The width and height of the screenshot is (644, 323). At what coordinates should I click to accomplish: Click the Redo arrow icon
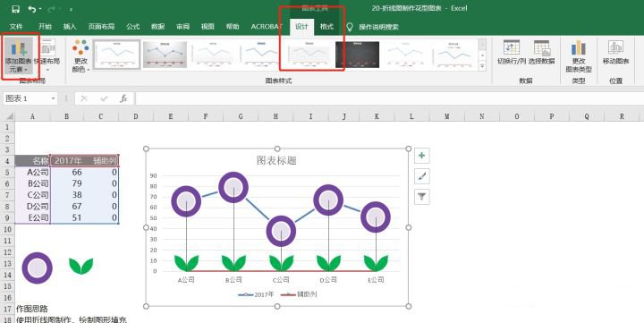[52, 9]
